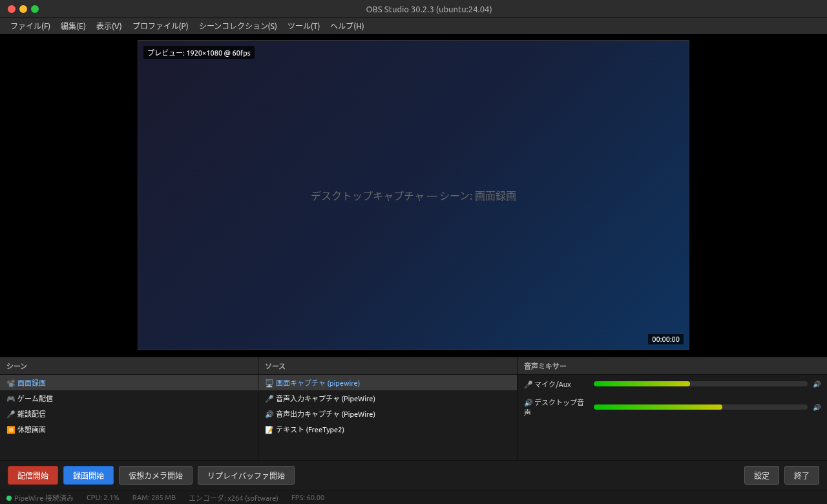This screenshot has width=827, height=504.
Task: Click the monitor icon of 画面キャプチャ source
Action: (269, 383)
